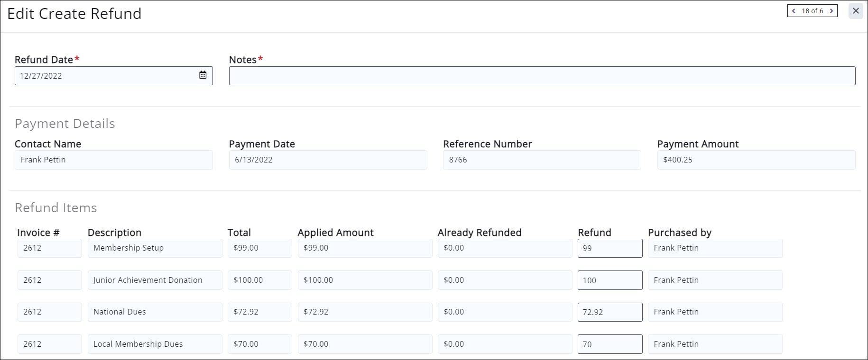Edit refund amount for National Dues

[x=609, y=312]
